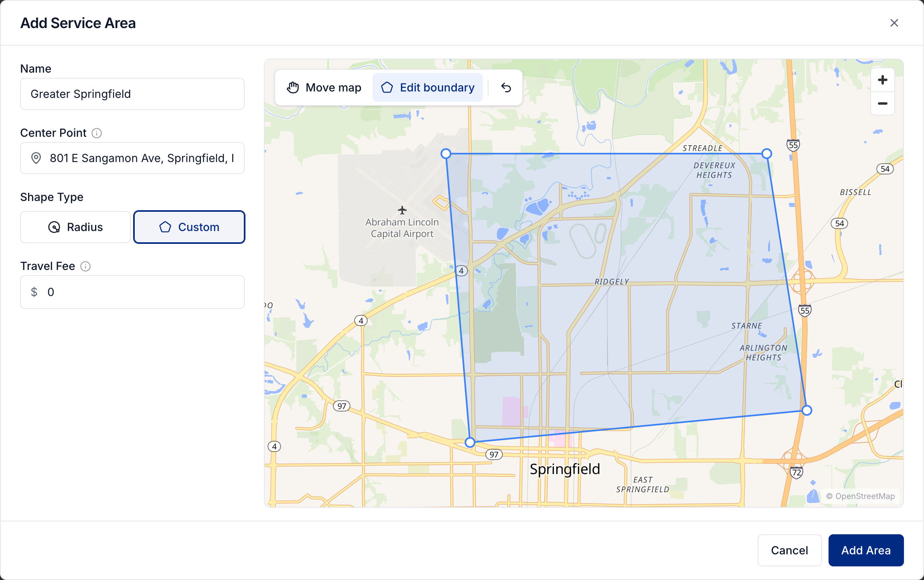Click the EAST SPRINGFIELD map label
This screenshot has height=580, width=924.
point(642,485)
